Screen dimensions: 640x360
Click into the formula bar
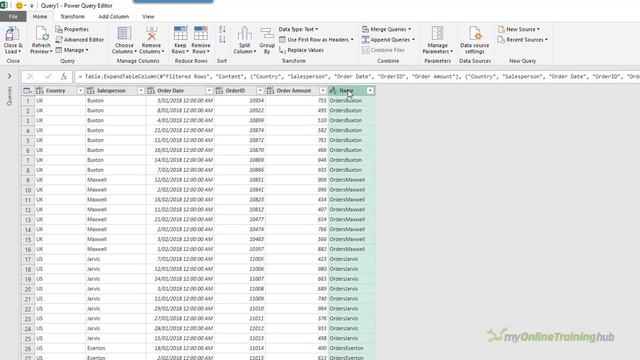click(x=357, y=76)
